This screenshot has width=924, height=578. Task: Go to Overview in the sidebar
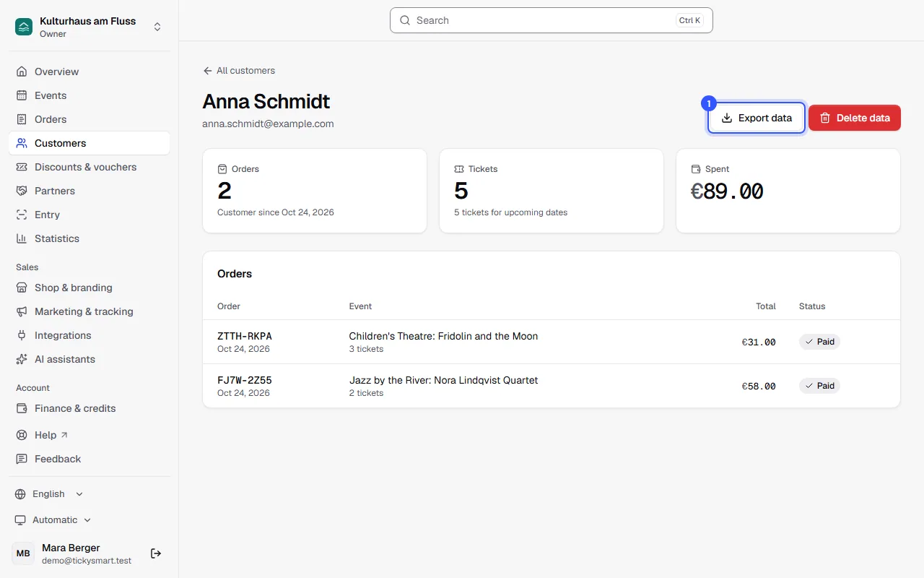tap(90, 72)
